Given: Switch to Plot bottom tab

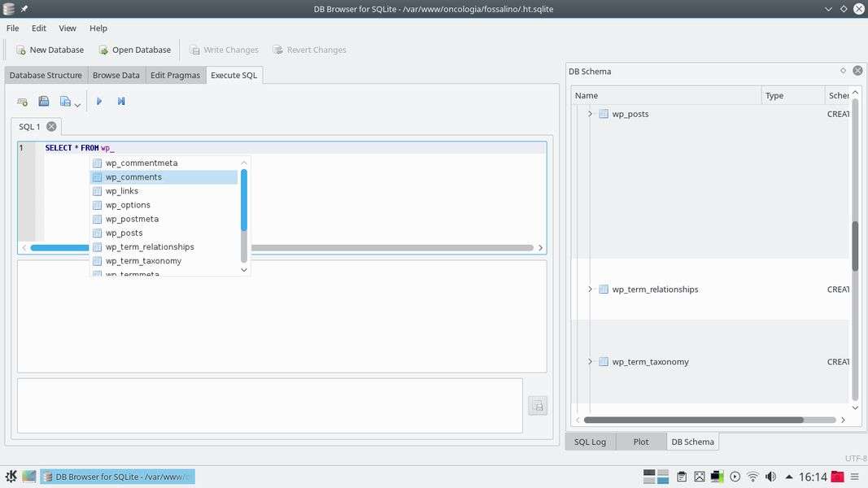Looking at the screenshot, I should click(641, 442).
